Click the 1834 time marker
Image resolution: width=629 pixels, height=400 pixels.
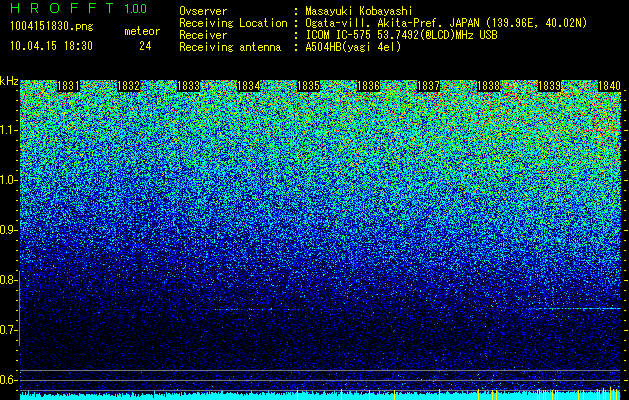(x=249, y=86)
